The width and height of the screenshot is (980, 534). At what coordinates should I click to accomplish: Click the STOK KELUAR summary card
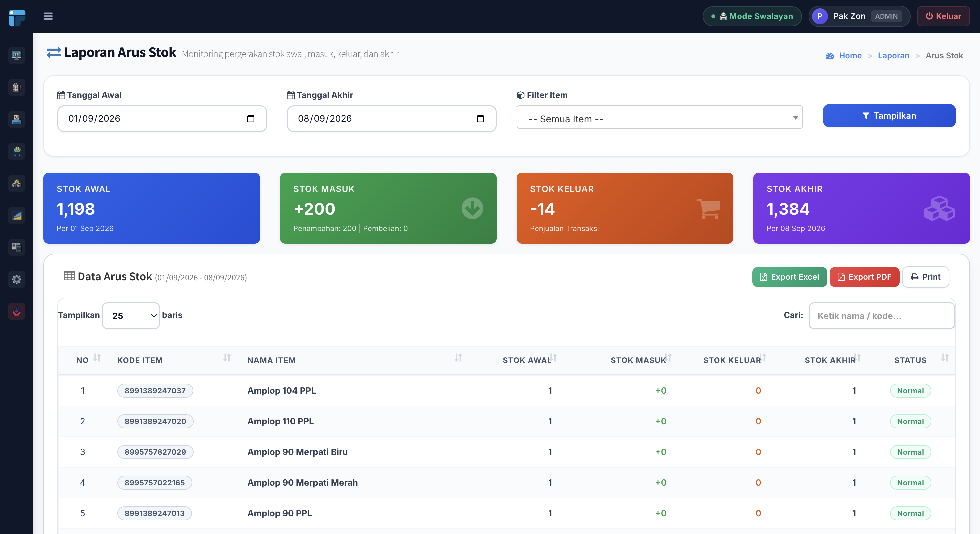[625, 208]
